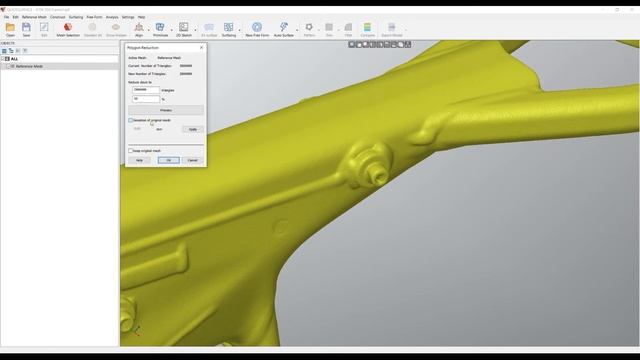Open the File menu

pos(6,17)
